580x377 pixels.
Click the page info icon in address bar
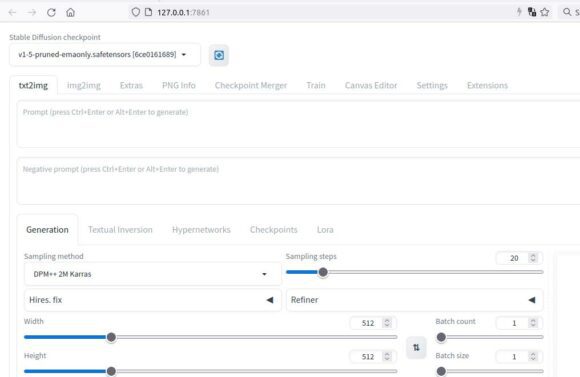(x=148, y=12)
